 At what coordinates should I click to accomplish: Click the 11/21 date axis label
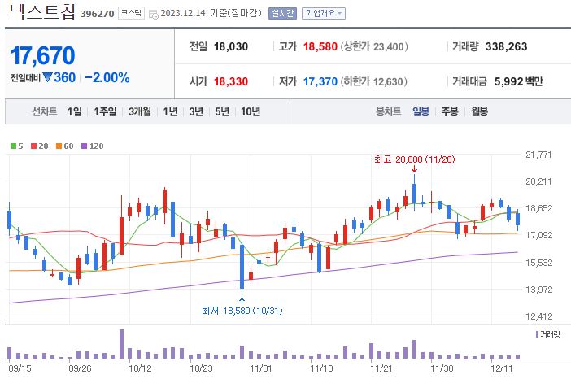click(x=381, y=368)
